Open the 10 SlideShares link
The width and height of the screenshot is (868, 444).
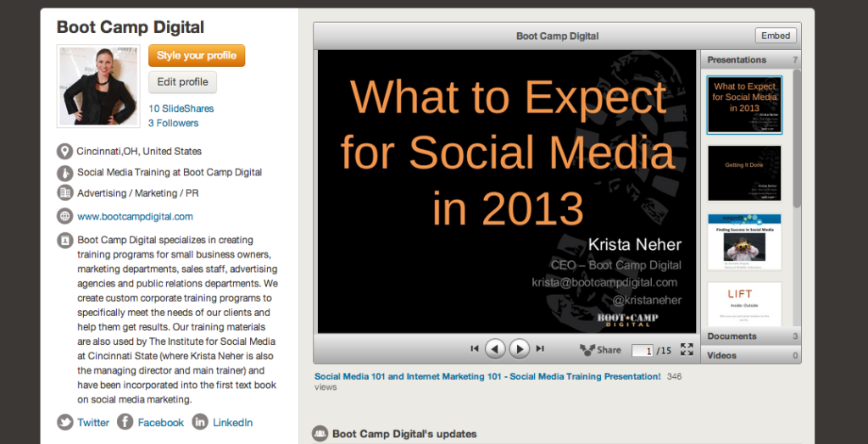pos(181,108)
